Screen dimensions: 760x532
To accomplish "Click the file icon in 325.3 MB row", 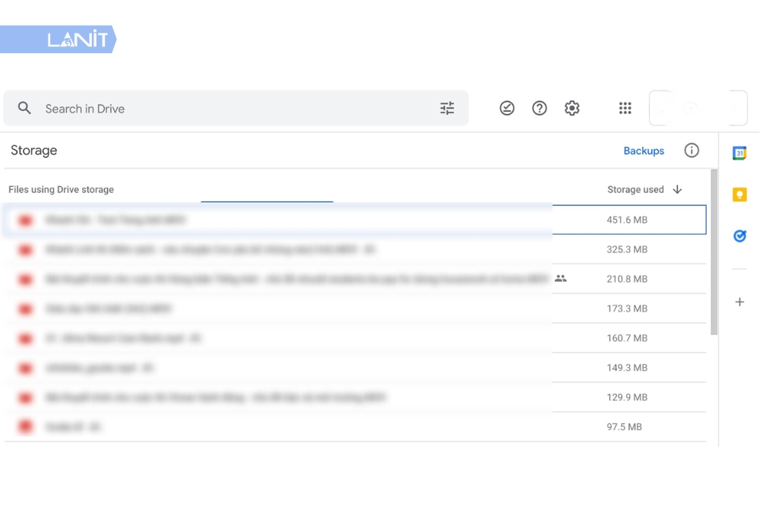I will (25, 250).
